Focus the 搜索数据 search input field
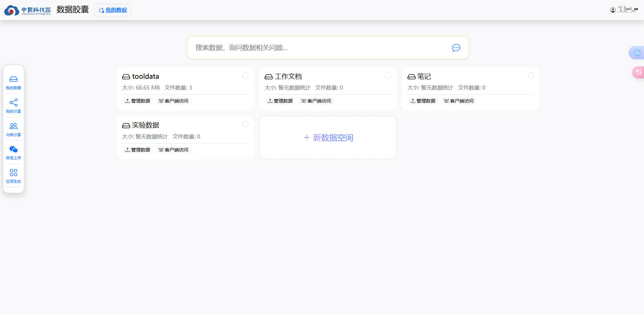The width and height of the screenshot is (644, 315). (x=319, y=48)
